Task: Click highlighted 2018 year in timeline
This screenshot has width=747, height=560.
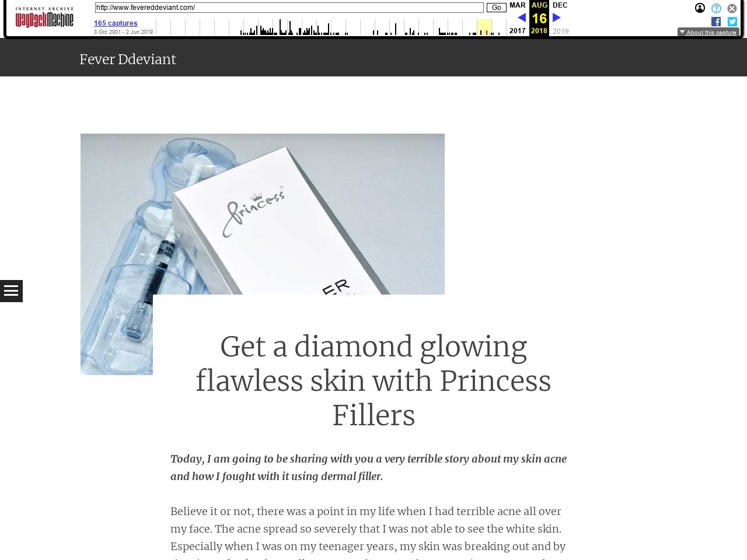Action: [484, 27]
